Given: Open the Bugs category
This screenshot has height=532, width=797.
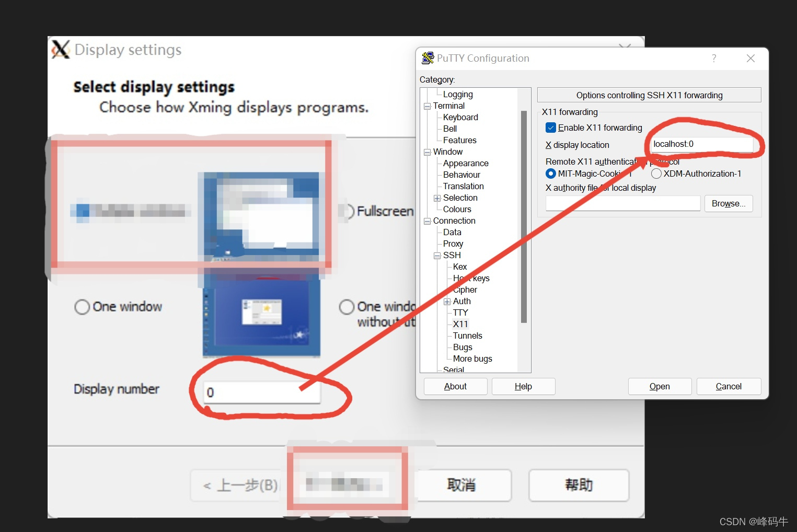Looking at the screenshot, I should (463, 348).
